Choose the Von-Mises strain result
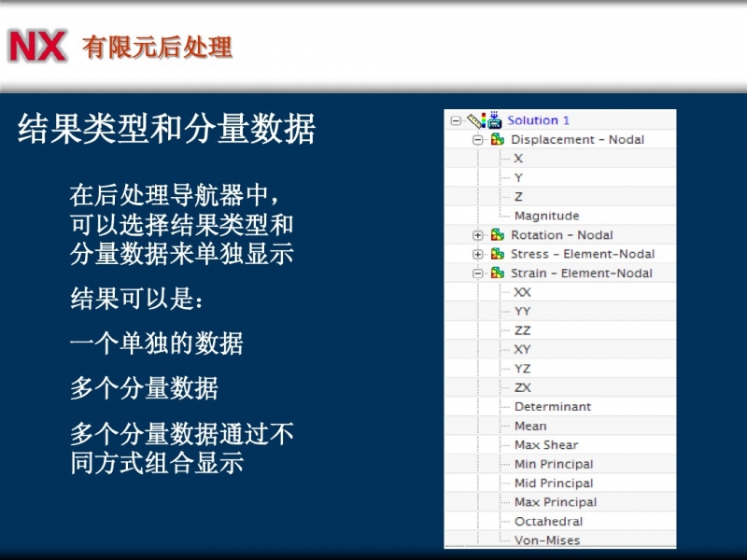The image size is (747, 560). [546, 540]
